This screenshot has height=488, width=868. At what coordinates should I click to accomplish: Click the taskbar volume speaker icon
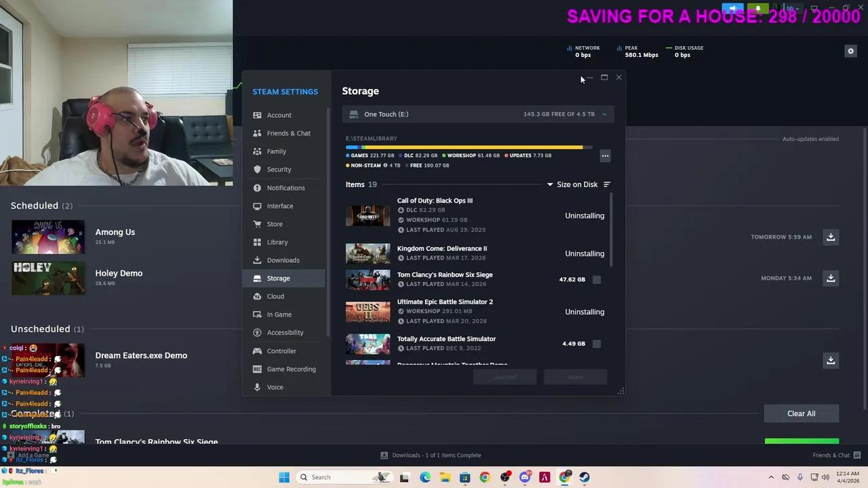(825, 477)
